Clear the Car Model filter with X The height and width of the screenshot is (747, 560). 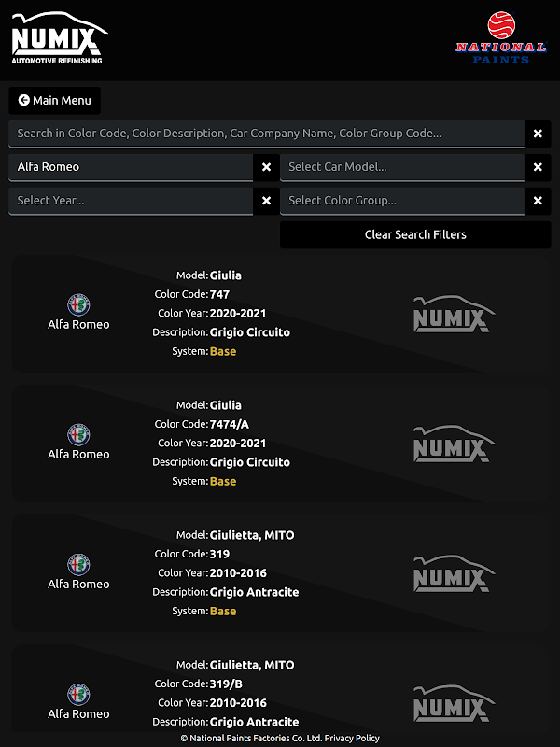pyautogui.click(x=538, y=167)
